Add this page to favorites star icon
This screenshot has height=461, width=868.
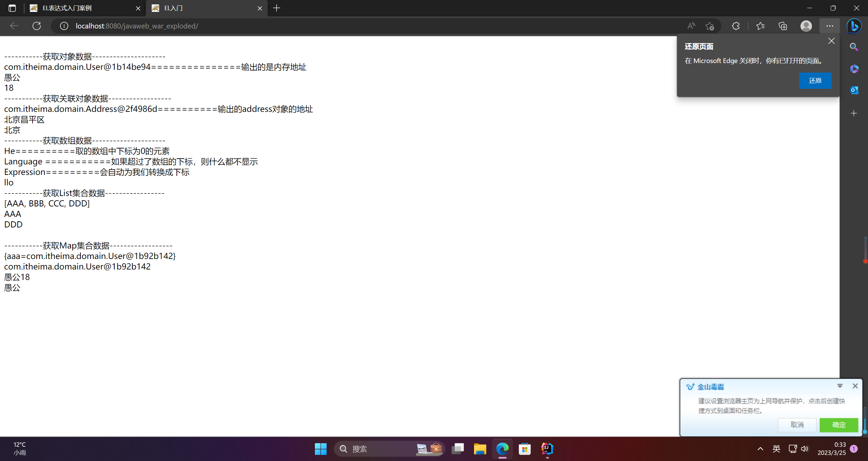[710, 26]
